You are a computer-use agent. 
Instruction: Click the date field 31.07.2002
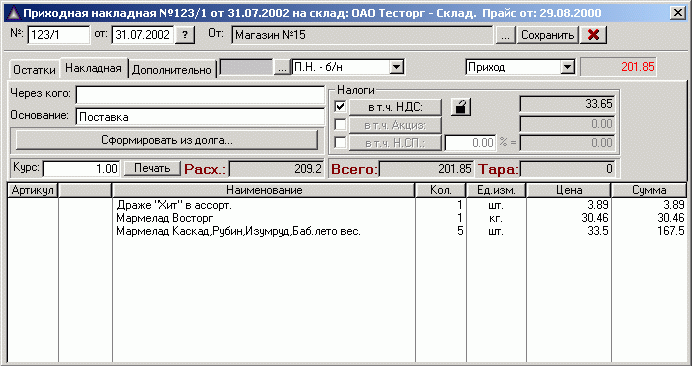(x=144, y=35)
